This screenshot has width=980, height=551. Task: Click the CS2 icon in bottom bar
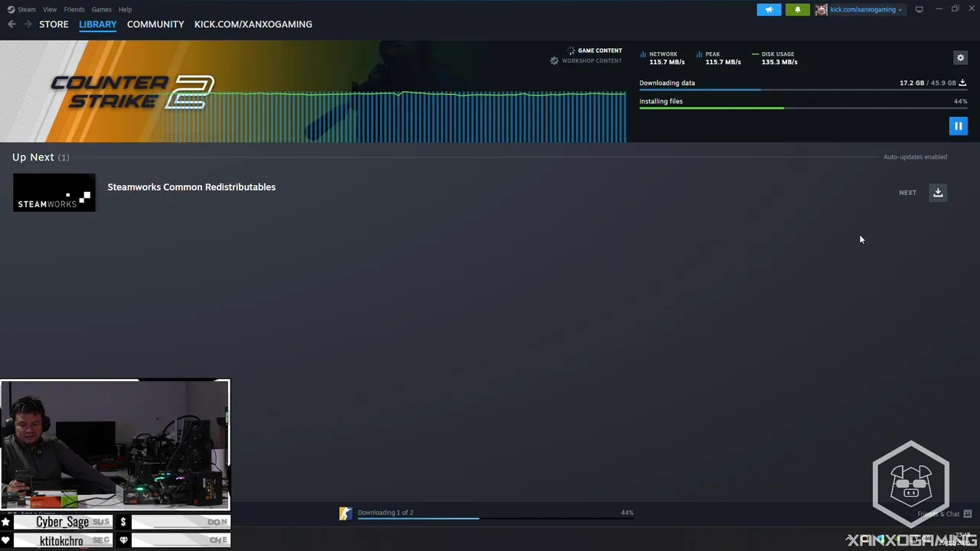346,514
